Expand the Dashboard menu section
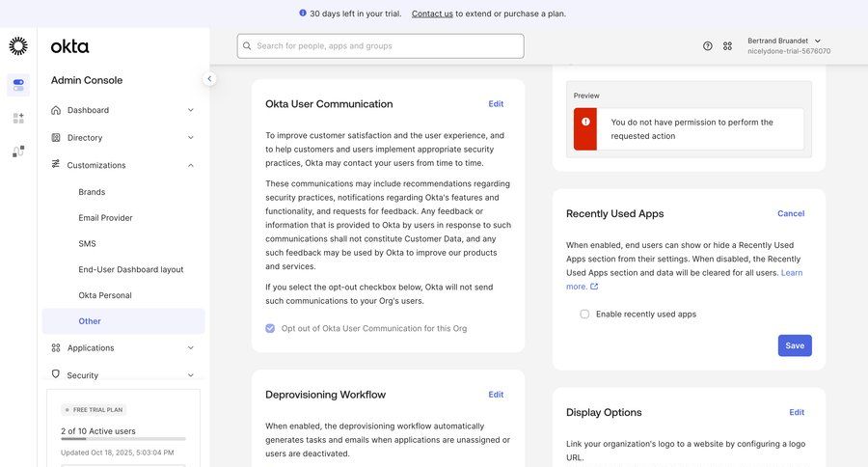 122,110
